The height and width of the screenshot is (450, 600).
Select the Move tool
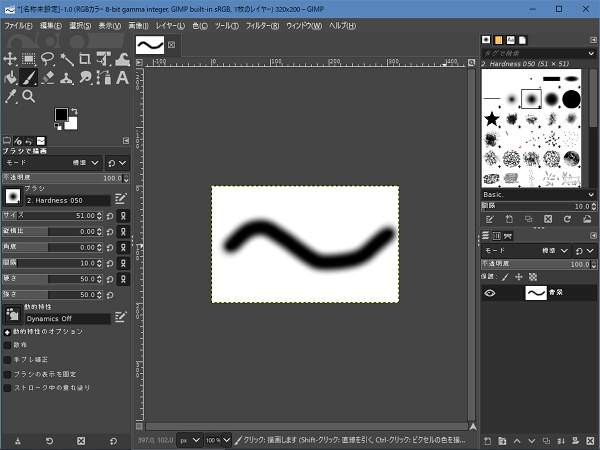click(10, 59)
